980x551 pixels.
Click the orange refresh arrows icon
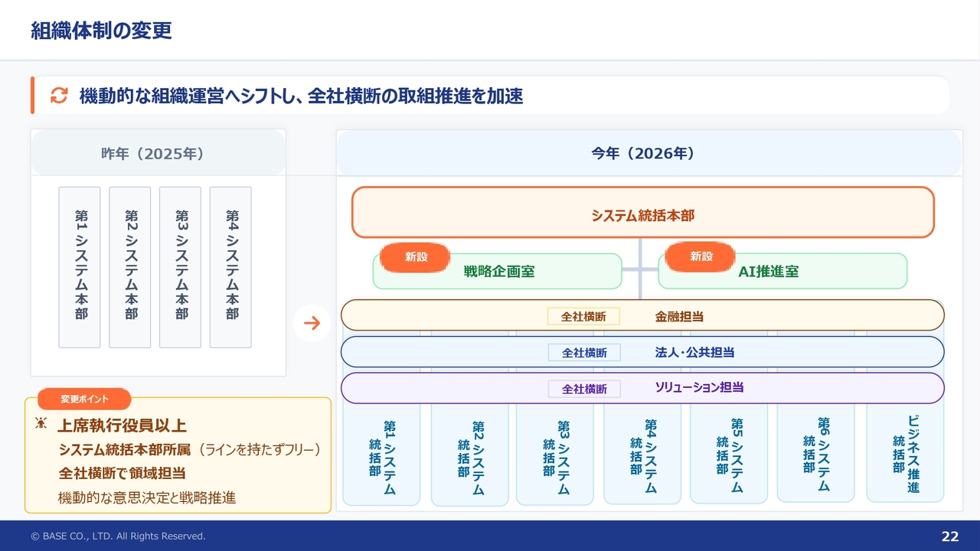tap(59, 96)
